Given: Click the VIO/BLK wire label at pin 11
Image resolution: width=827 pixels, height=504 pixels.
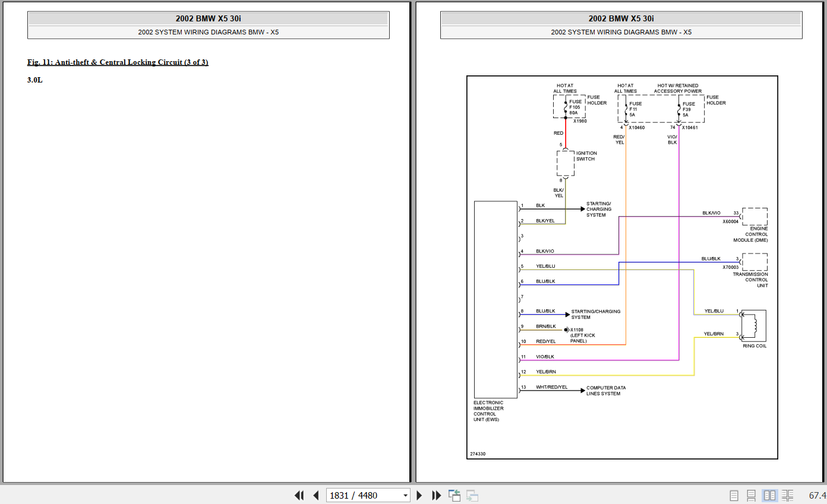Looking at the screenshot, I should (545, 357).
